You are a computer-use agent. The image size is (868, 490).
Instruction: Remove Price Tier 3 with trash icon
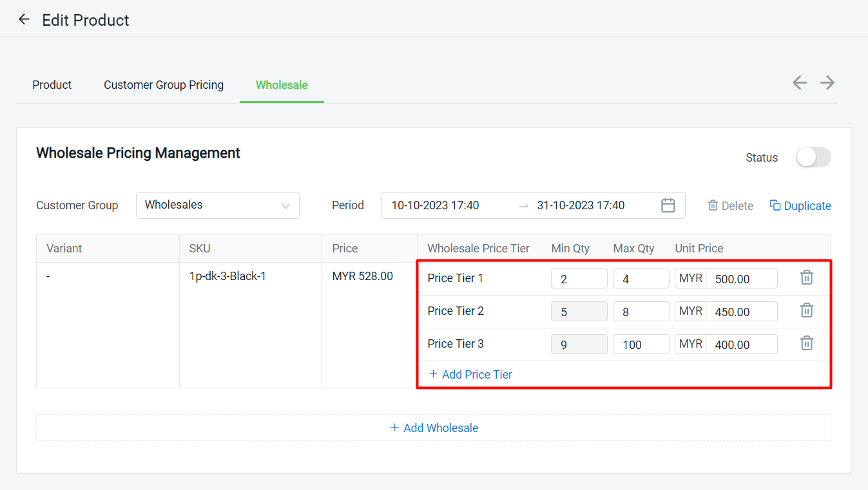806,343
